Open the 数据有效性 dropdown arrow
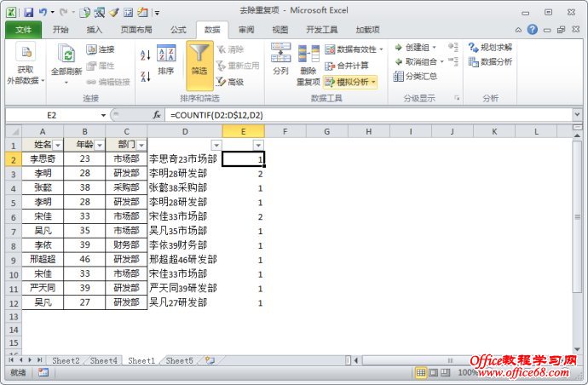 pos(381,49)
